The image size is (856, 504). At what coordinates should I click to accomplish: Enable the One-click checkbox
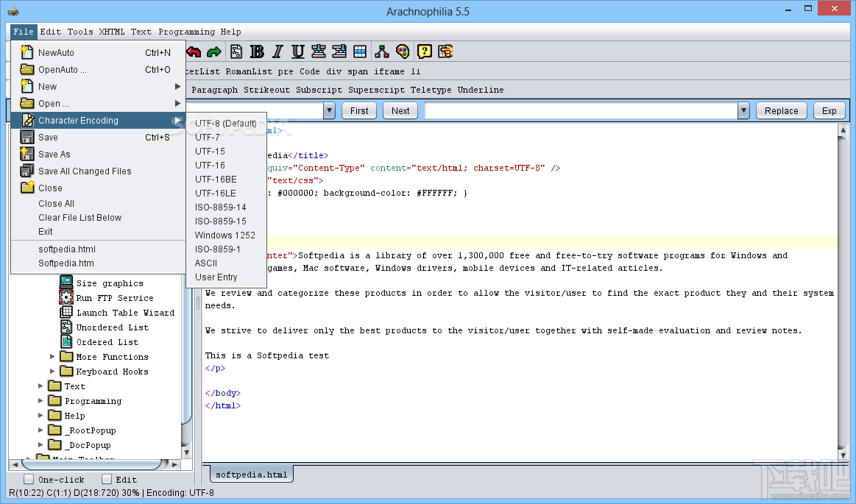[29, 480]
